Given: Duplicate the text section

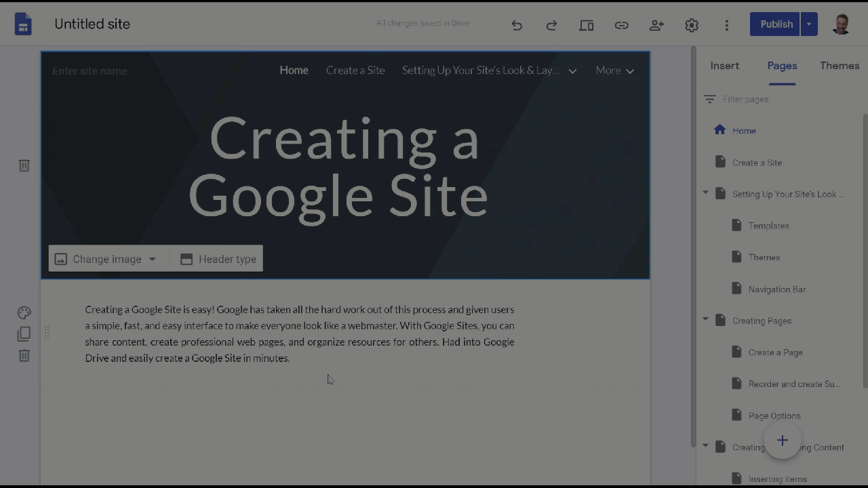Looking at the screenshot, I should (24, 334).
